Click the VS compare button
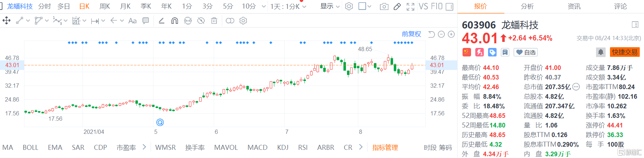 pyautogui.click(x=424, y=6)
